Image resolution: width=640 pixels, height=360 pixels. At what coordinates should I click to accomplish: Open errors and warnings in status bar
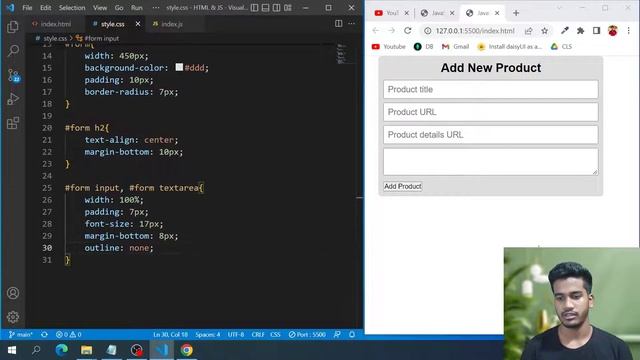point(69,334)
